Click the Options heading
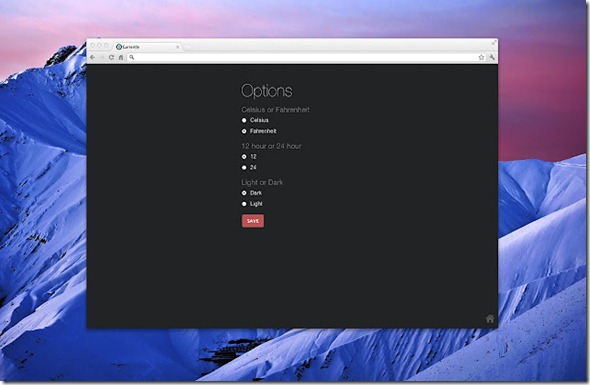The width and height of the screenshot is (590, 385). click(x=267, y=91)
